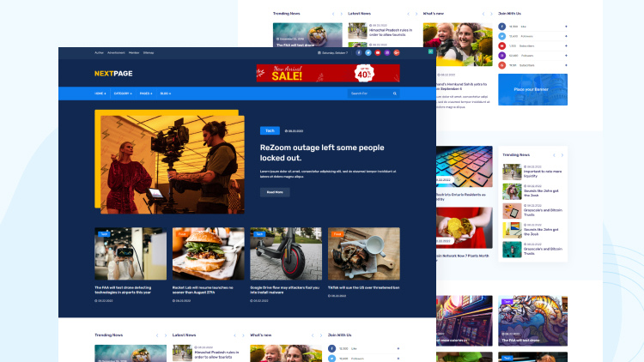Click the magnifier icon in the search box

coord(395,93)
